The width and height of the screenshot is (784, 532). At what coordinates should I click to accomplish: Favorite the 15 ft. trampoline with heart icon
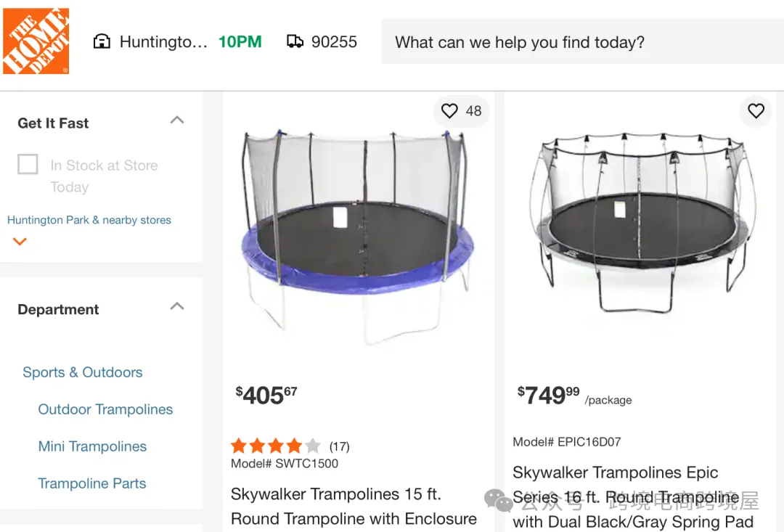450,110
